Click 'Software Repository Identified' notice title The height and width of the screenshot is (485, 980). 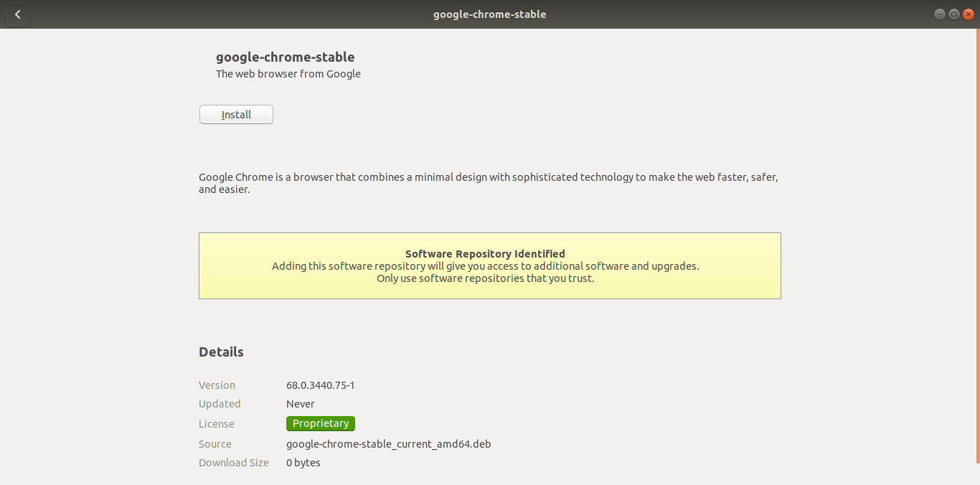(x=485, y=253)
